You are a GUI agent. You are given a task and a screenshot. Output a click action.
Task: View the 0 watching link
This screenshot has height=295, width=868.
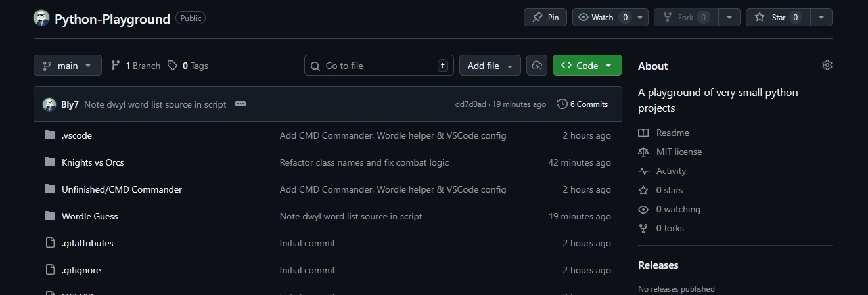[678, 209]
